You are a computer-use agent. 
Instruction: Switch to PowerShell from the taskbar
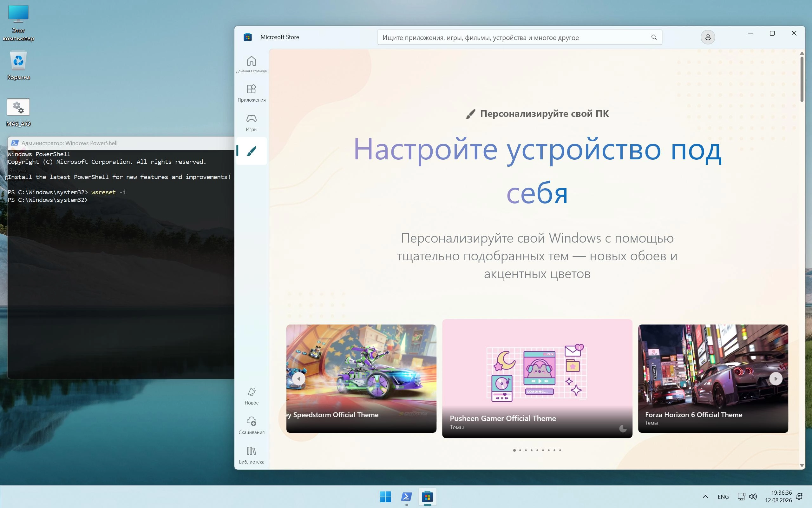pos(406,497)
